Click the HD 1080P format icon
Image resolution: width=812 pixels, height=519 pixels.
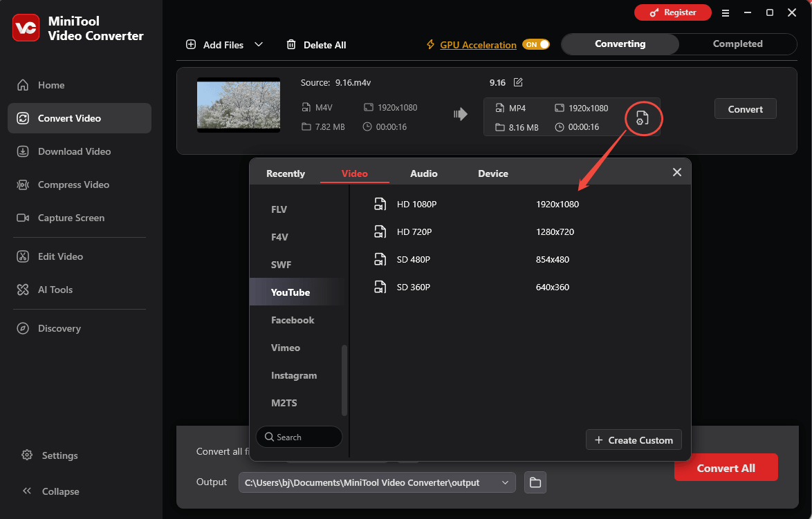click(x=380, y=204)
